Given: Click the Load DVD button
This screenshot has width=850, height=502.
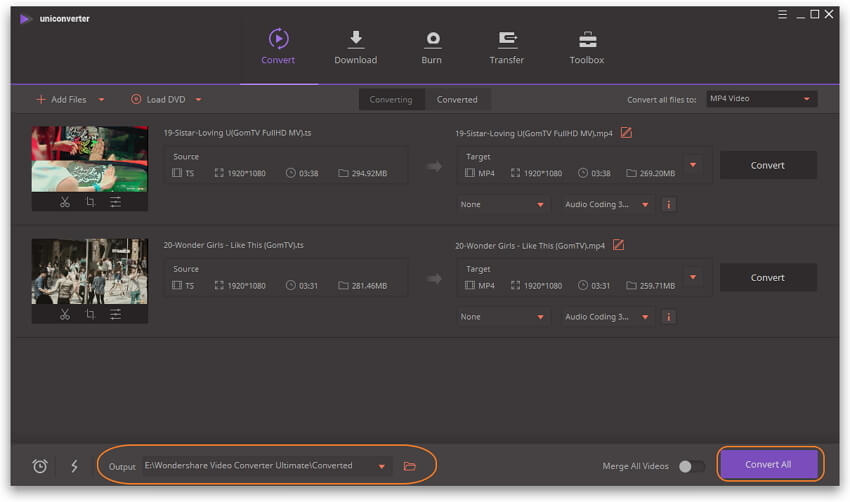Looking at the screenshot, I should 158,100.
